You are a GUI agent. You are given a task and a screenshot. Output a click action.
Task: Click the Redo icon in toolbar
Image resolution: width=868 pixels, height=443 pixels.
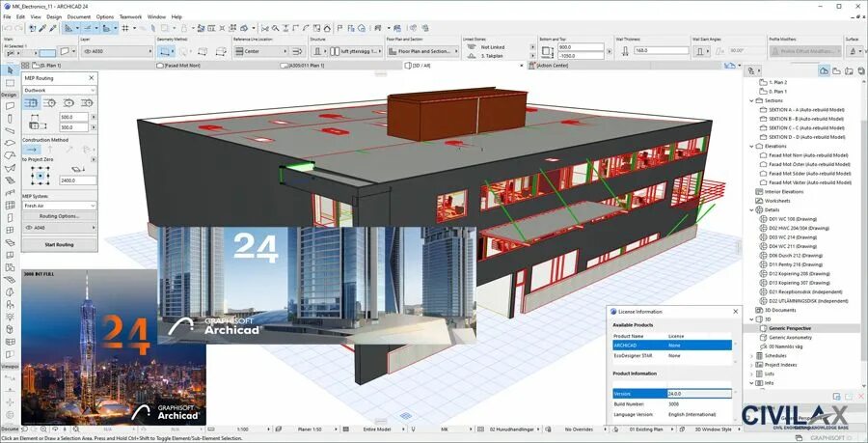[20, 28]
